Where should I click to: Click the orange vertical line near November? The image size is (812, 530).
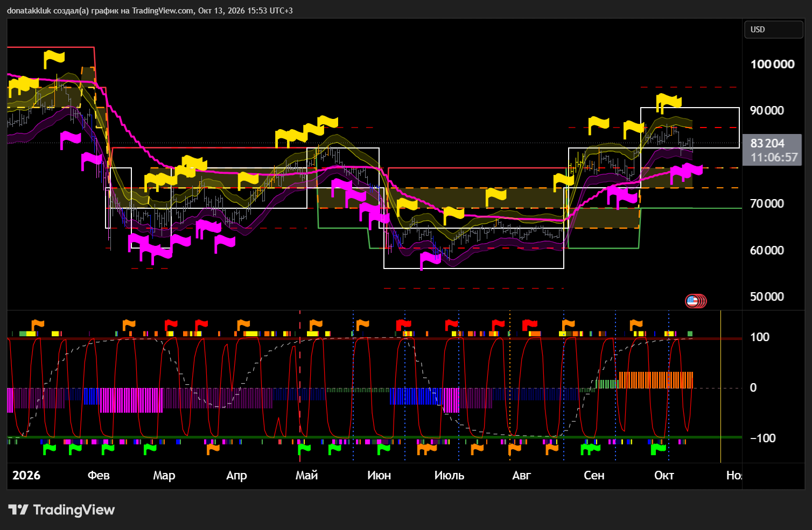(720, 386)
